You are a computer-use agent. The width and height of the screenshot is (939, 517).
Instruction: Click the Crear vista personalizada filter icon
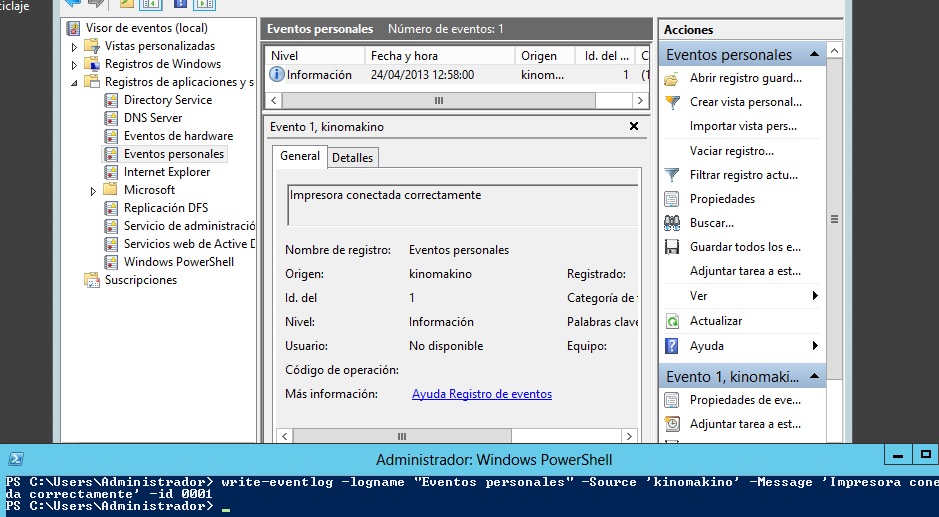point(672,102)
